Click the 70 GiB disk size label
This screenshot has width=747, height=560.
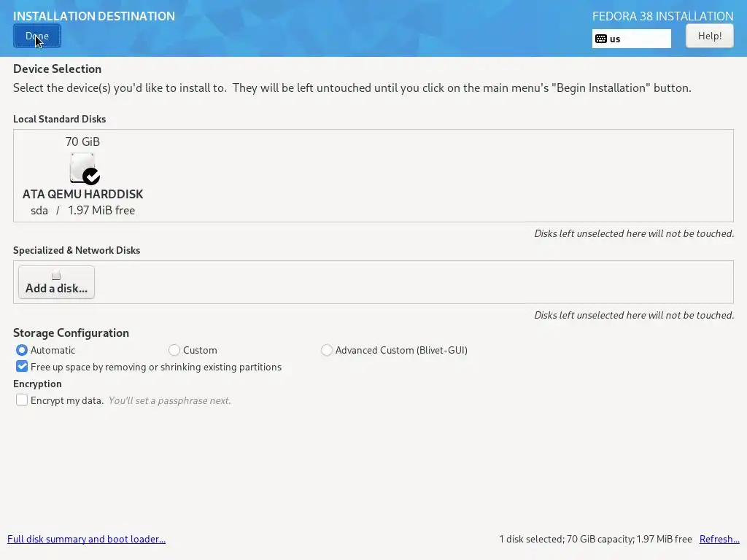click(x=82, y=142)
